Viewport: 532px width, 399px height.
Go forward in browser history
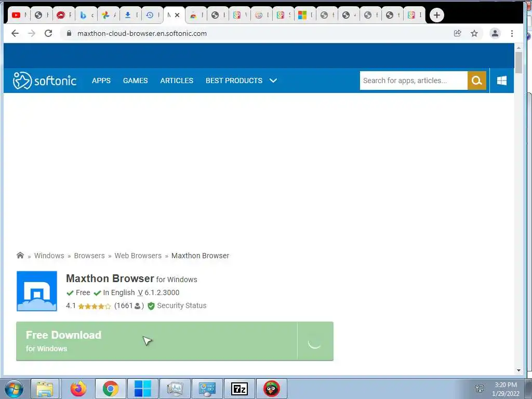click(x=32, y=33)
